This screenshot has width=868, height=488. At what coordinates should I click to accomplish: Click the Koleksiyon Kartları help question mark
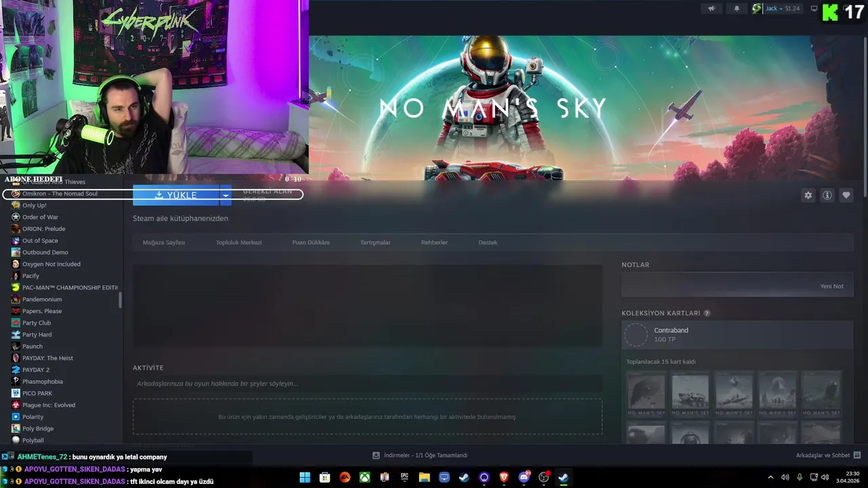[707, 314]
